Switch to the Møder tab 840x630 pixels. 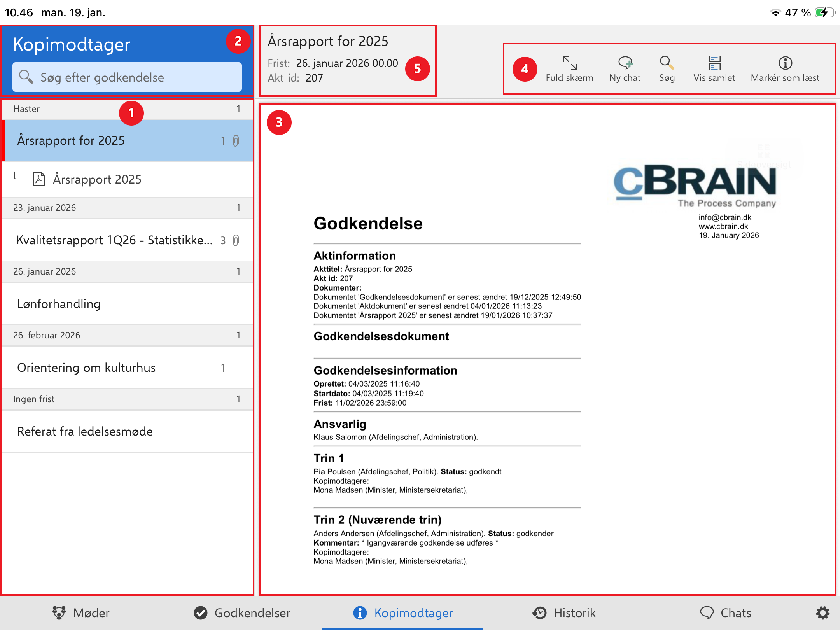[x=81, y=613]
